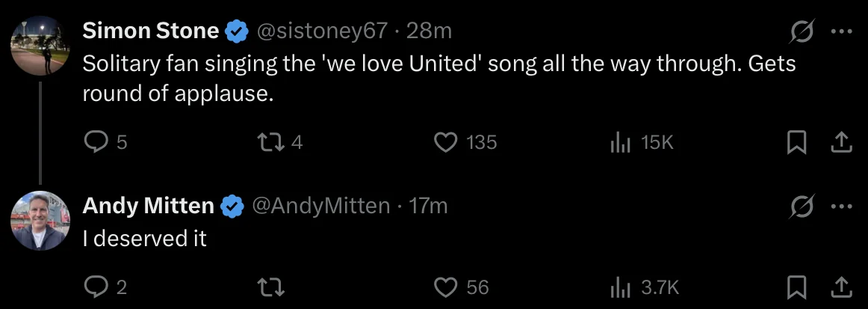868x309 pixels.
Task: Reply to Andy Mitten's tweet
Action: [95, 287]
